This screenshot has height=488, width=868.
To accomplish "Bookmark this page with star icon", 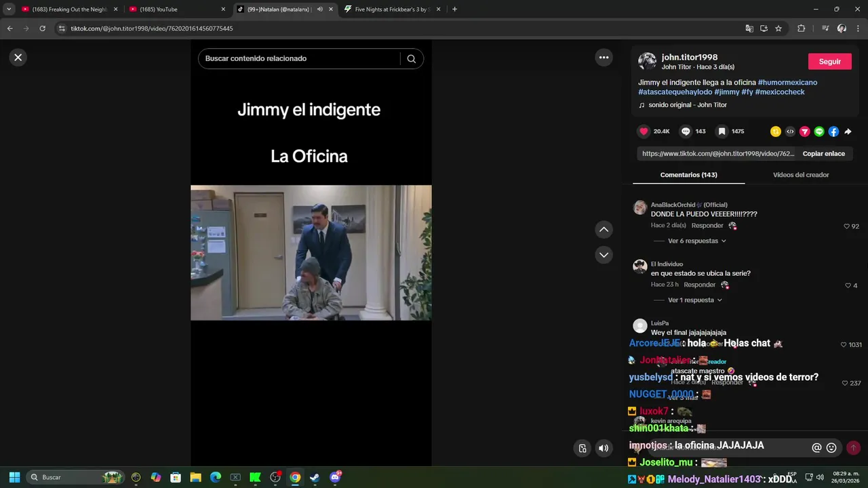I will pos(778,28).
